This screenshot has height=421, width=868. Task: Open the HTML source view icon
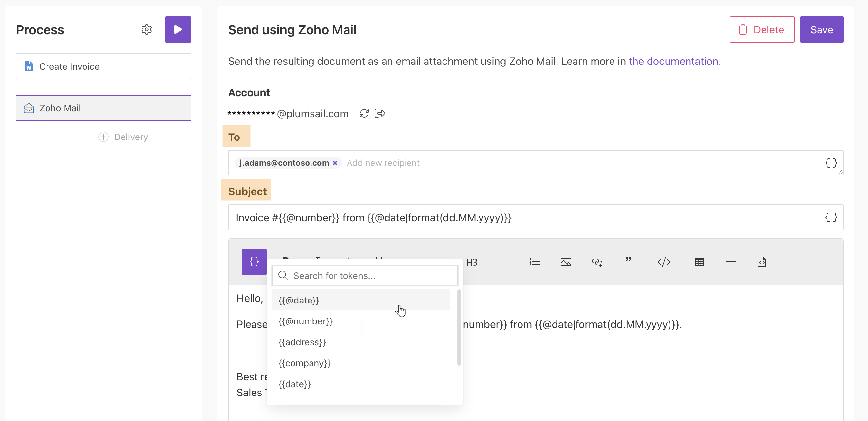[x=762, y=262]
